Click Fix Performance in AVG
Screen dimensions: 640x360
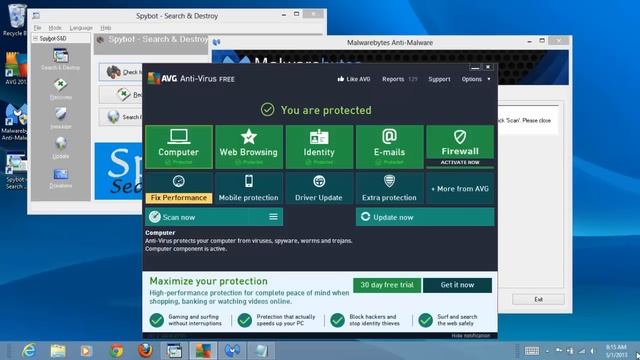point(179,188)
